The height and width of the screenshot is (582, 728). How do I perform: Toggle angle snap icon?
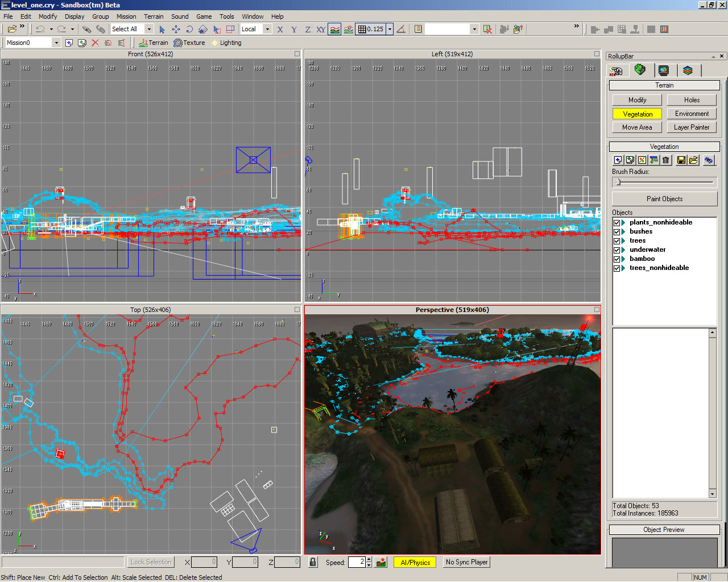pos(401,29)
